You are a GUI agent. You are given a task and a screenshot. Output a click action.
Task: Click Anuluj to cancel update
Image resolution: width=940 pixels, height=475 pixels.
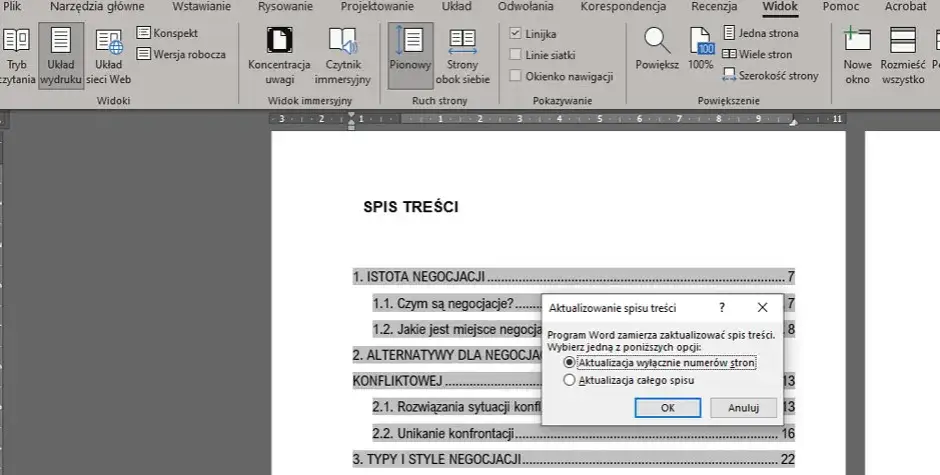743,408
